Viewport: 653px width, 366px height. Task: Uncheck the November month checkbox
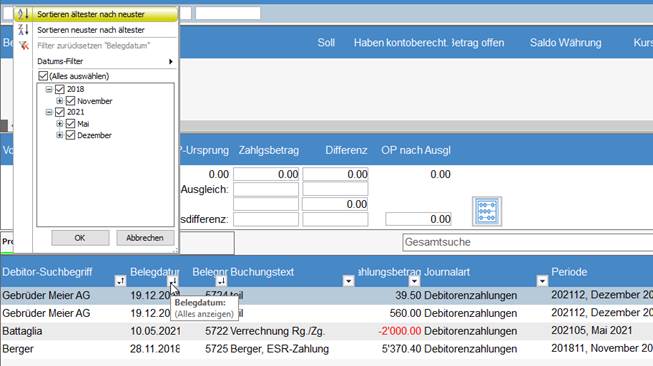tap(70, 101)
